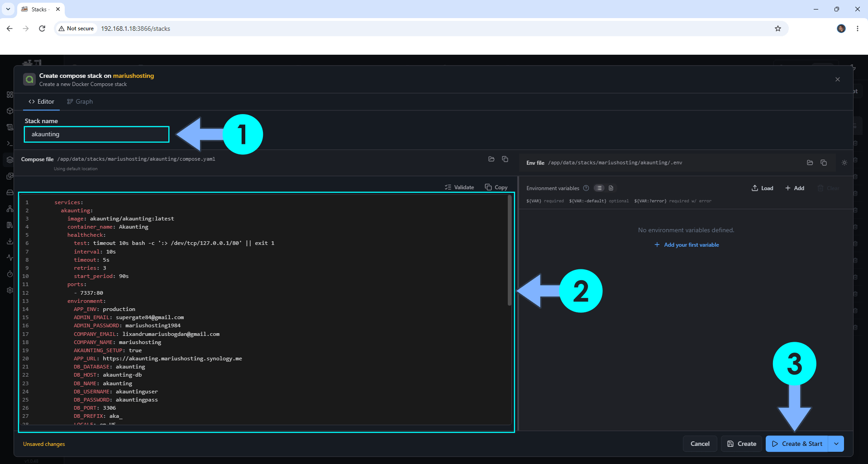Place cursor on the DB_HOST line
This screenshot has height=464, width=868.
click(x=108, y=375)
